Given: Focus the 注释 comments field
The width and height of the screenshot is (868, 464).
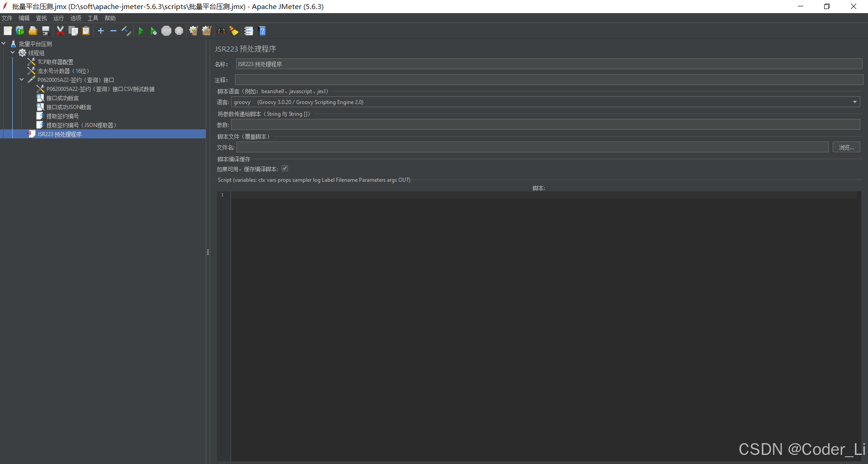Looking at the screenshot, I should 549,80.
